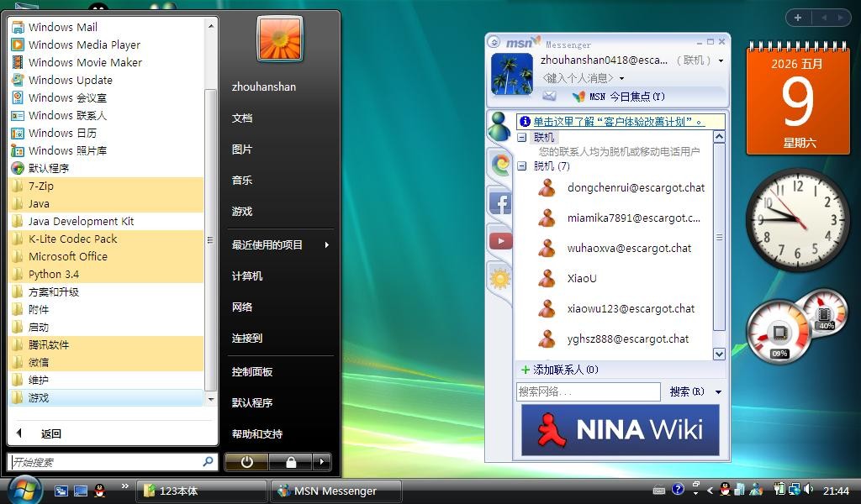
Task: Click 添加联系人(O) add contact button
Action: 560,370
